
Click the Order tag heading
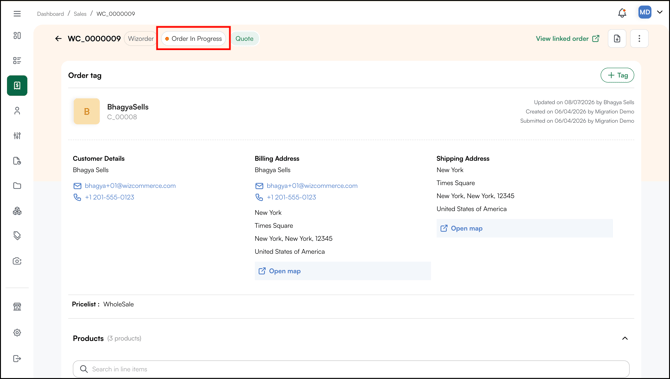point(85,75)
